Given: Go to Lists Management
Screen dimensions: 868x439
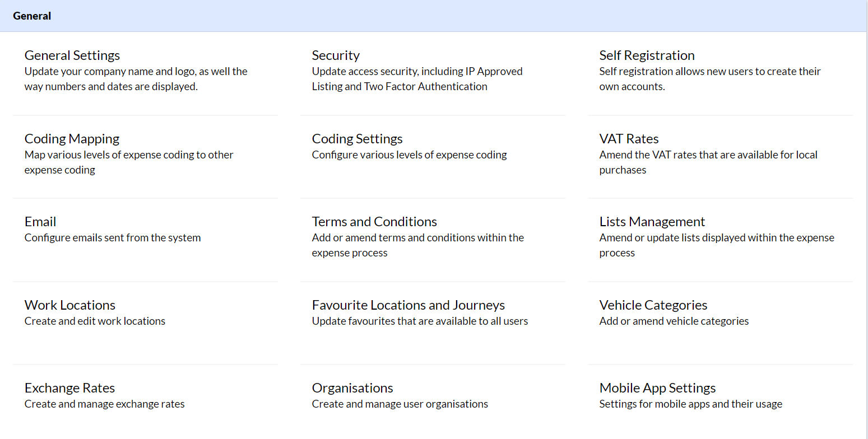Looking at the screenshot, I should [x=652, y=222].
